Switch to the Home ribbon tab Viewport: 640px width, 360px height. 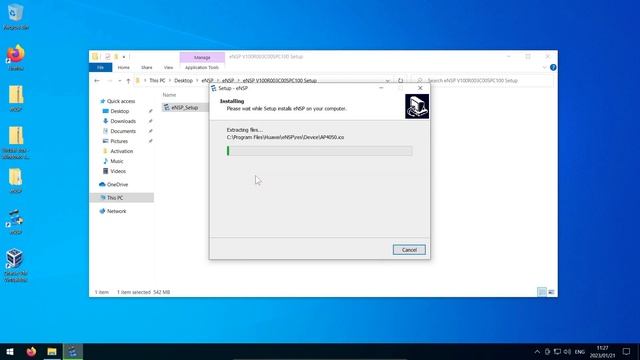124,67
